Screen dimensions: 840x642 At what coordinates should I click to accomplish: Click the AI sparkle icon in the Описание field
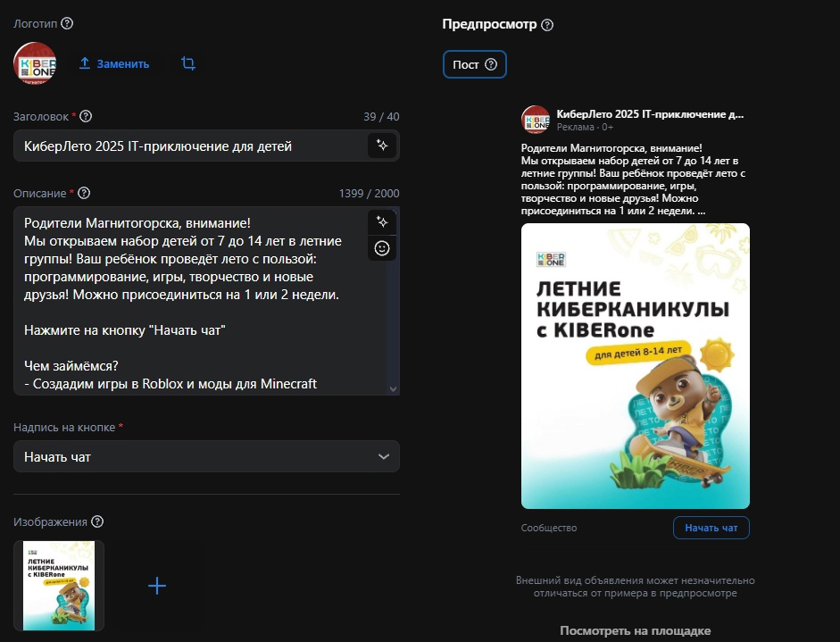382,221
